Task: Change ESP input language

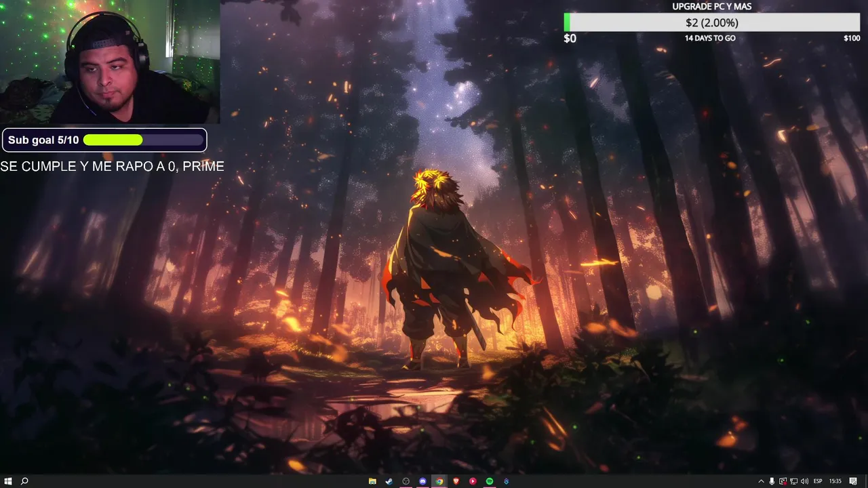Action: pos(818,481)
